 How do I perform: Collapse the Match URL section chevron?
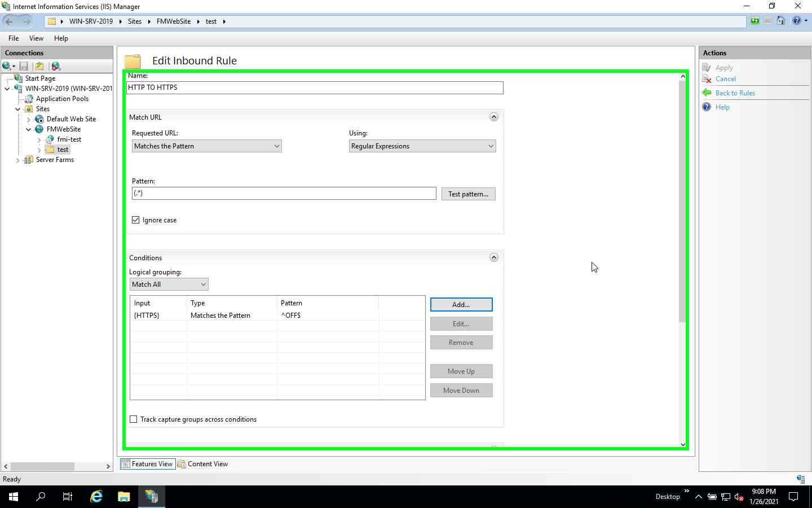(494, 117)
